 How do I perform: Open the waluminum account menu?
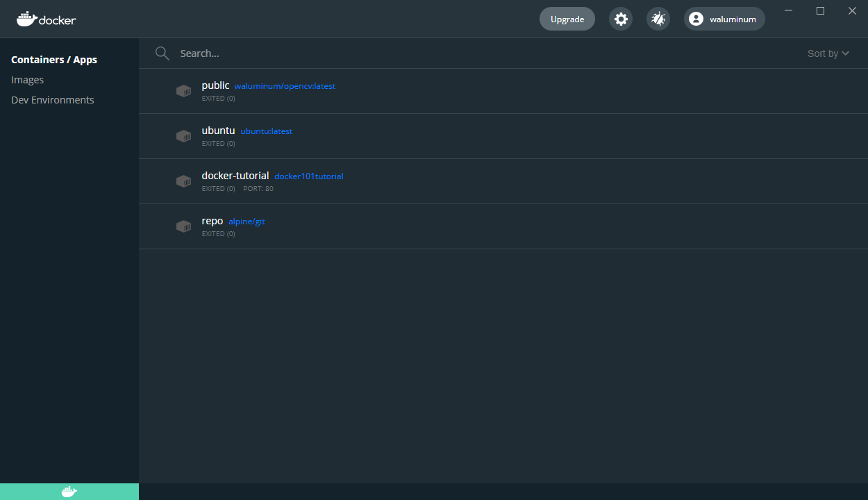pyautogui.click(x=724, y=19)
